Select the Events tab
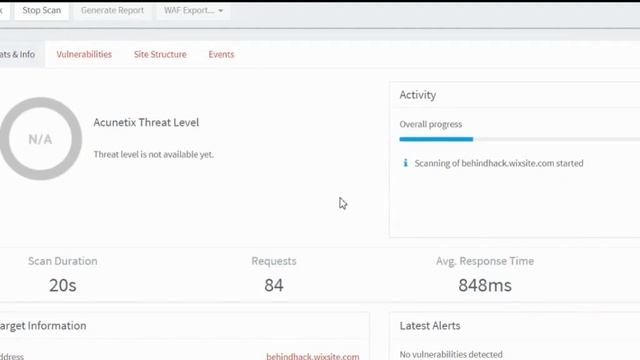This screenshot has height=360, width=640. tap(221, 54)
